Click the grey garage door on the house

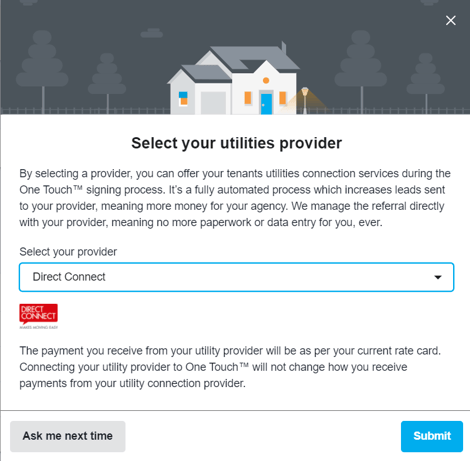click(213, 103)
